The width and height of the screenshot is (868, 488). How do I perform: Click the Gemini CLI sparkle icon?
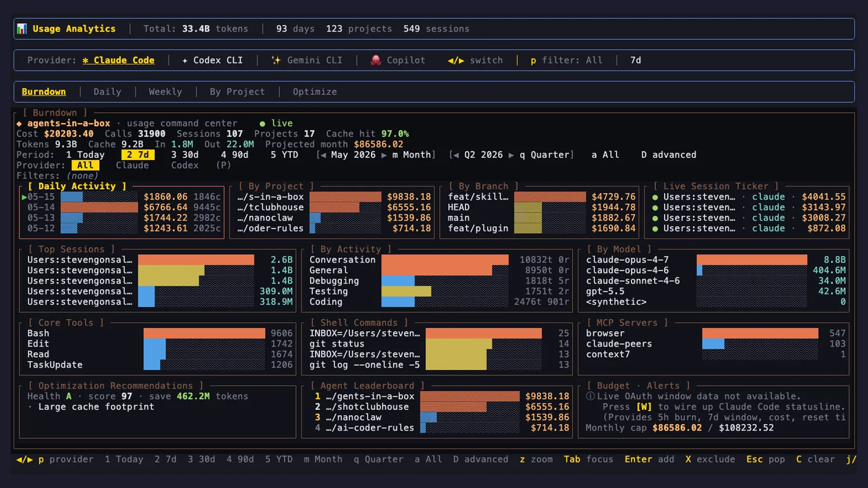276,60
